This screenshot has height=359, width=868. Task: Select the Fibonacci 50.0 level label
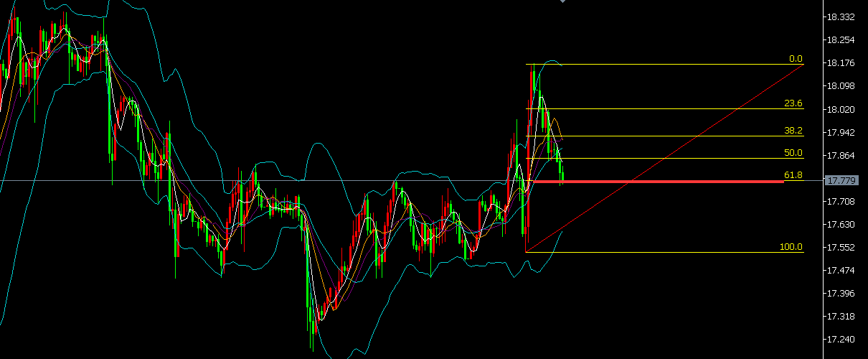[793, 153]
